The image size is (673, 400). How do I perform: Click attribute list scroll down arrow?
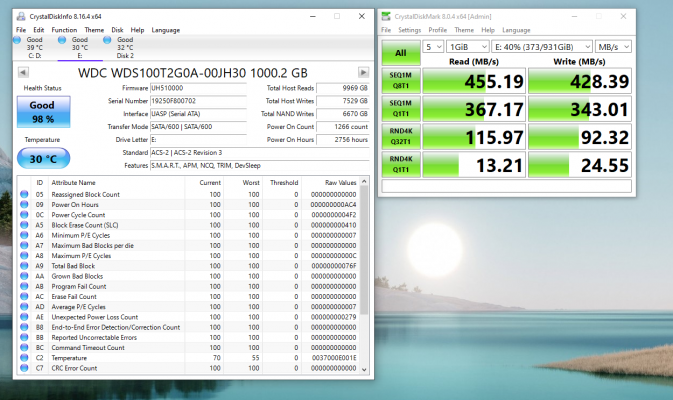[364, 370]
